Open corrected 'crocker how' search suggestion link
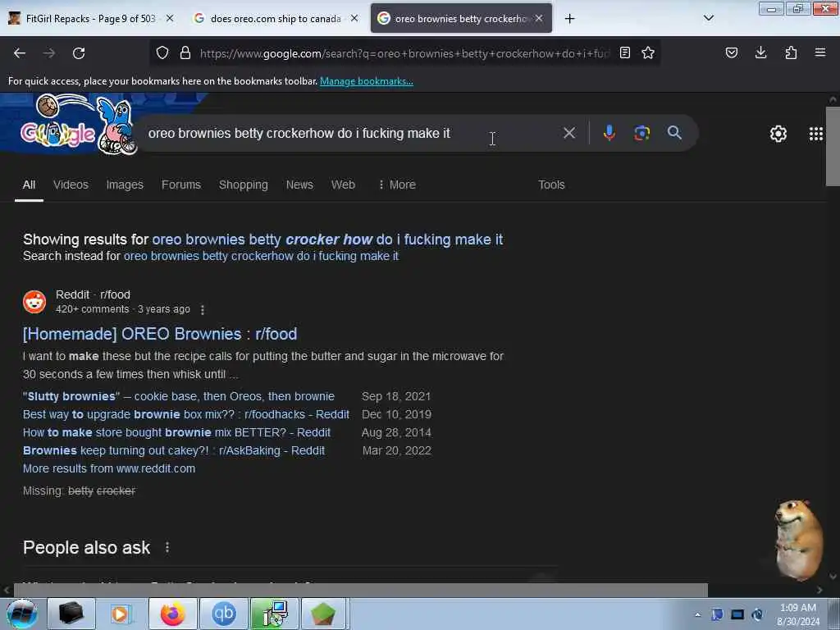 point(327,240)
